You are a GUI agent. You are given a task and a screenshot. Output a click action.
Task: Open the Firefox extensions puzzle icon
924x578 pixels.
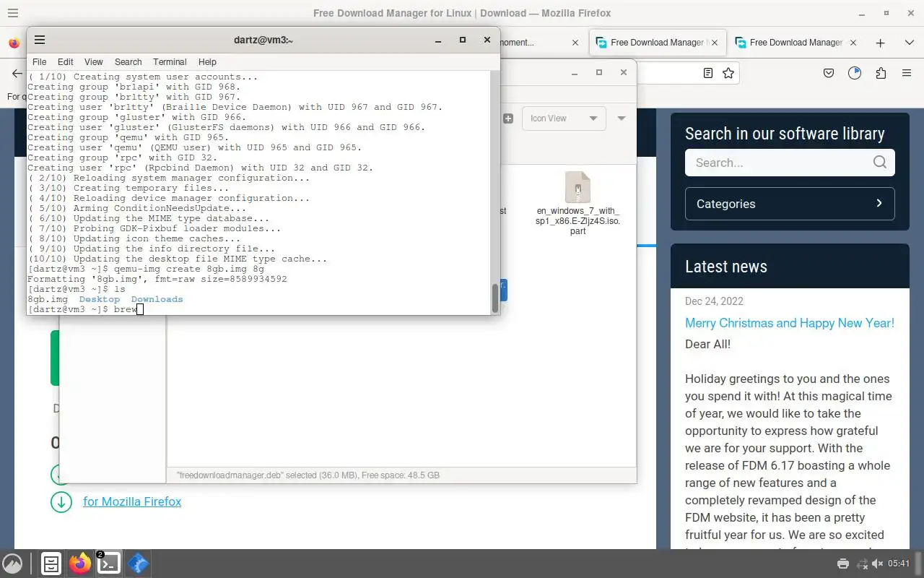(881, 73)
